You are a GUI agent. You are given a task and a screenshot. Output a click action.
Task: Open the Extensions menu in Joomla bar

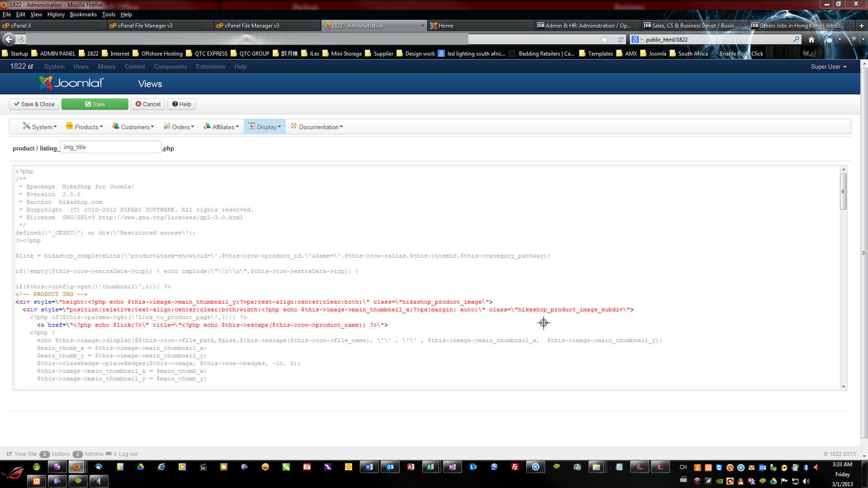point(210,66)
